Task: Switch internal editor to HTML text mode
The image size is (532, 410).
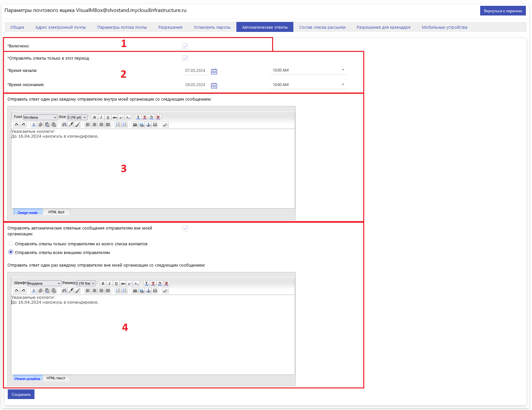Action: [x=56, y=212]
